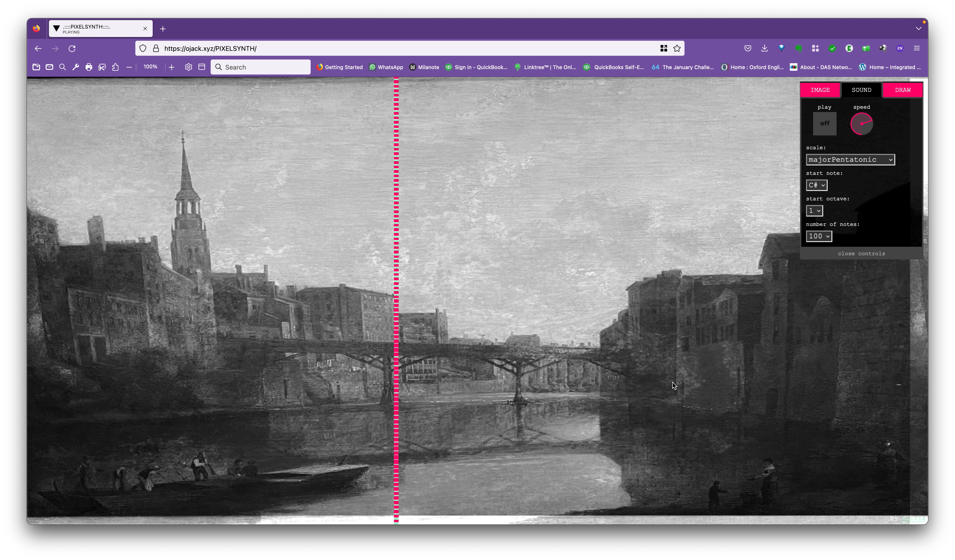Reload the page
The height and width of the screenshot is (560, 955).
pyautogui.click(x=72, y=48)
